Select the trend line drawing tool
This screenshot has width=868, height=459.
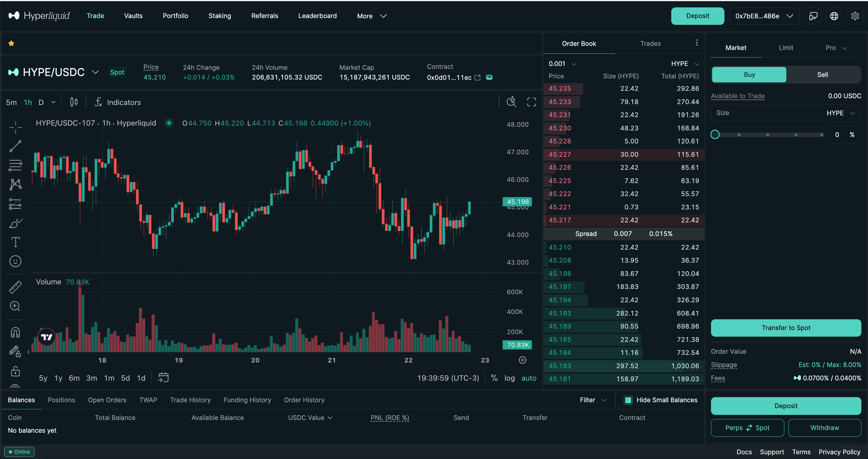15,146
